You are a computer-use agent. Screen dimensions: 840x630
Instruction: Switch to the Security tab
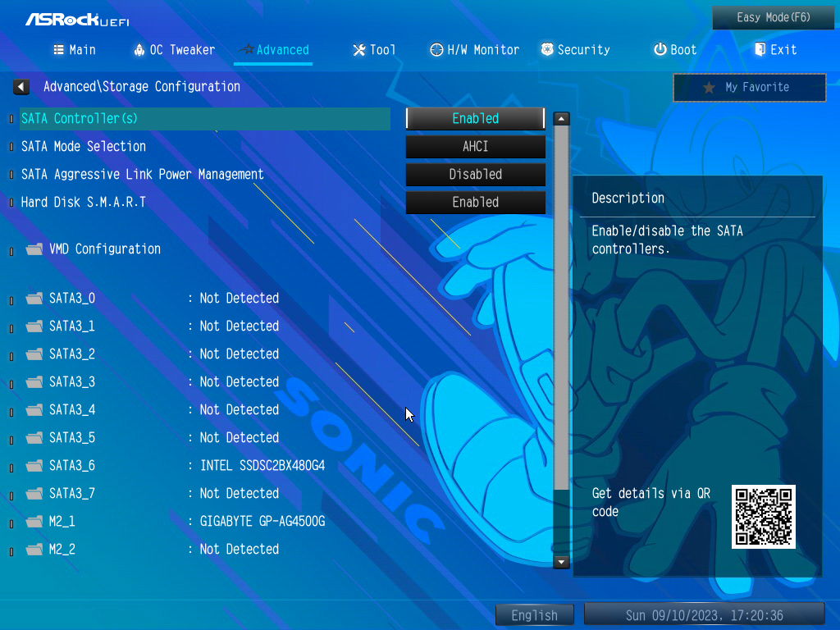pyautogui.click(x=575, y=50)
